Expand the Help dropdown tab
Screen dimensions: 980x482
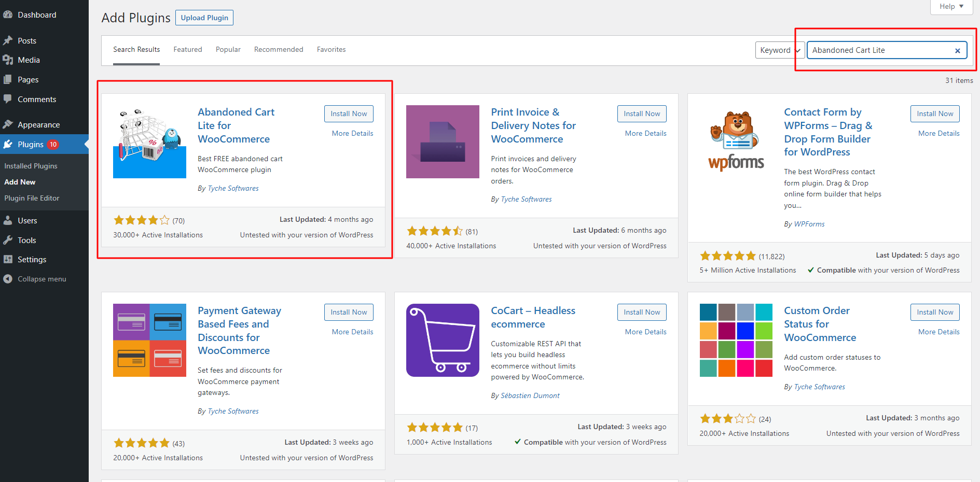951,6
